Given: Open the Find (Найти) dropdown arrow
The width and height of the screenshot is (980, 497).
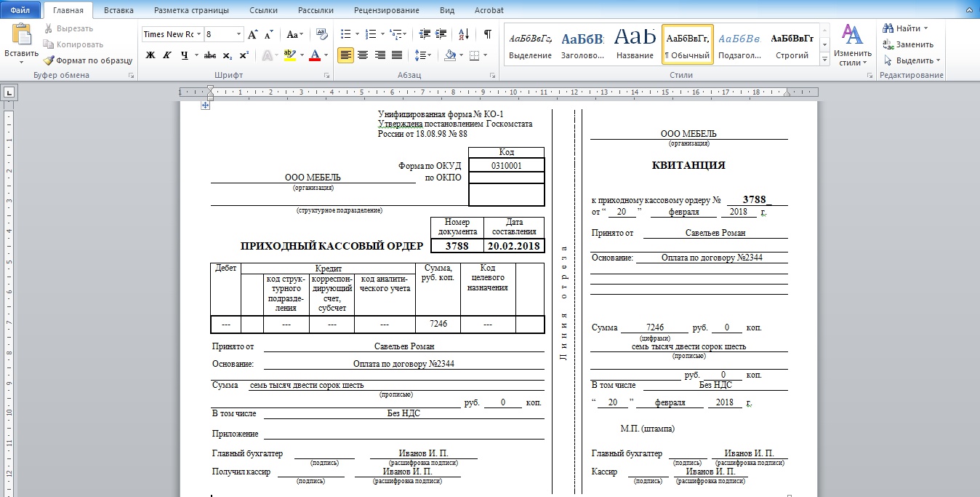Looking at the screenshot, I should tap(925, 28).
